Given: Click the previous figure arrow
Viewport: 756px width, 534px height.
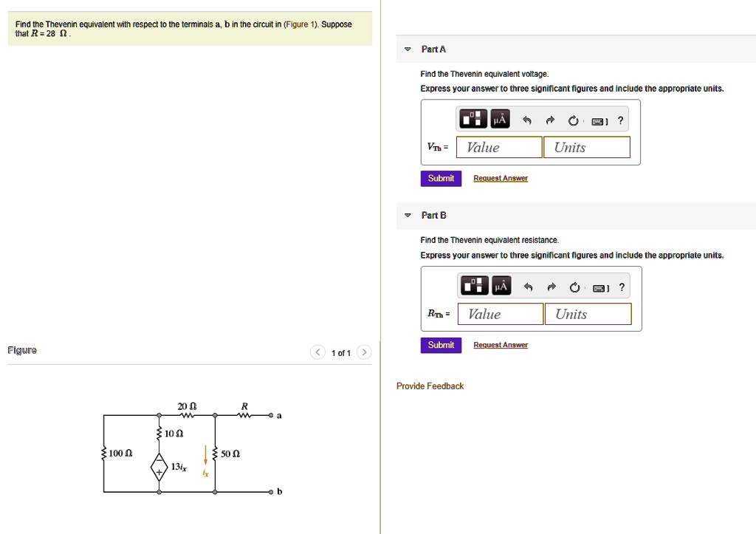Looking at the screenshot, I should 317,352.
